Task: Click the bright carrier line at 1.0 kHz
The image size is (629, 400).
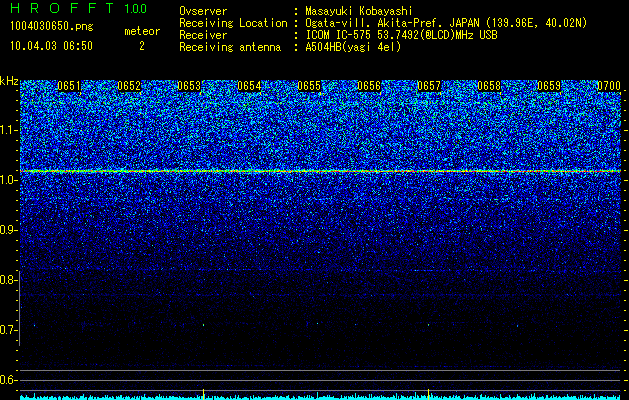Action: click(x=321, y=171)
